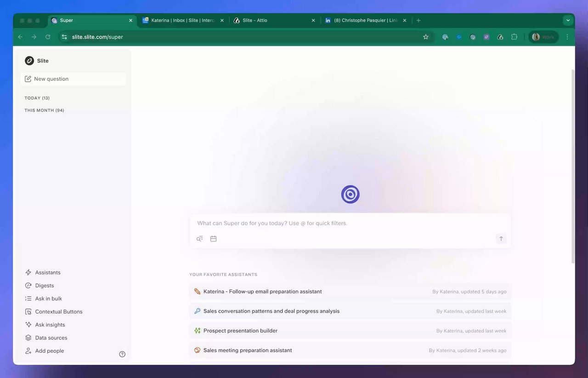The width and height of the screenshot is (588, 378).
Task: Click the send arrow button
Action: click(501, 239)
